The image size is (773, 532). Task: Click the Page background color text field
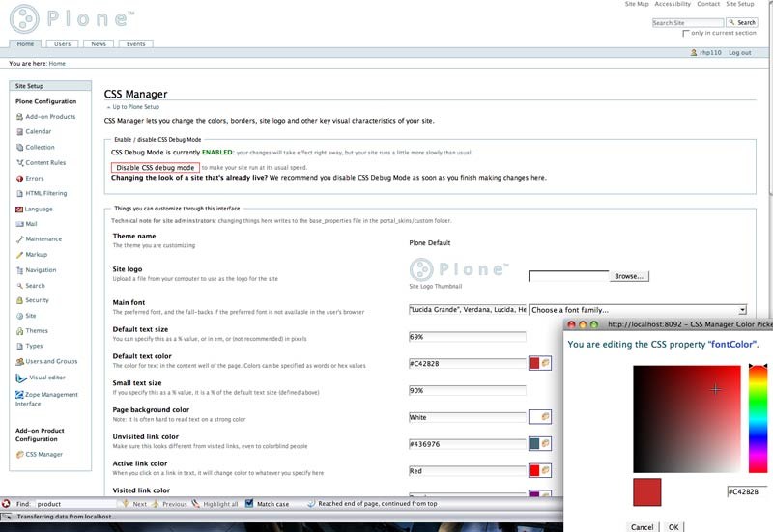(467, 417)
